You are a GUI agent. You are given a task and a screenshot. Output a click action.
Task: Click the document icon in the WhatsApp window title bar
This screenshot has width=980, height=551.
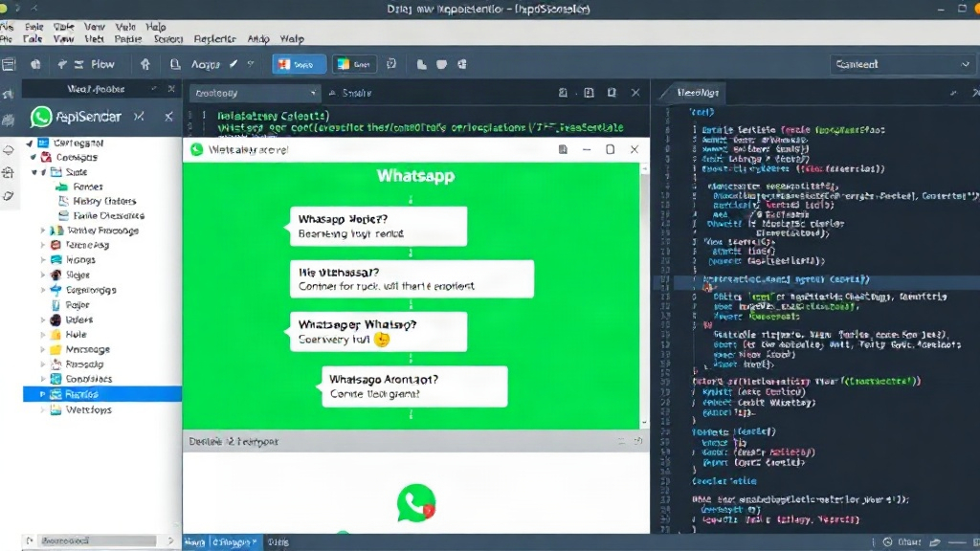point(563,149)
